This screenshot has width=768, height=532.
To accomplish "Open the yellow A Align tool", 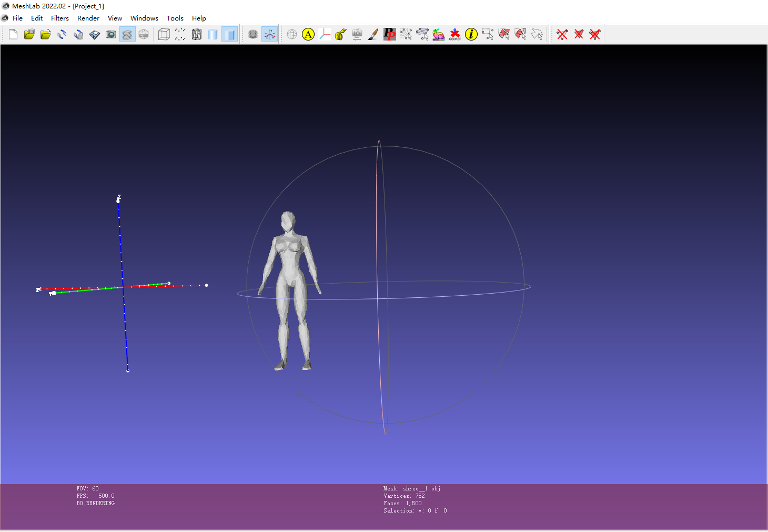I will pyautogui.click(x=308, y=35).
